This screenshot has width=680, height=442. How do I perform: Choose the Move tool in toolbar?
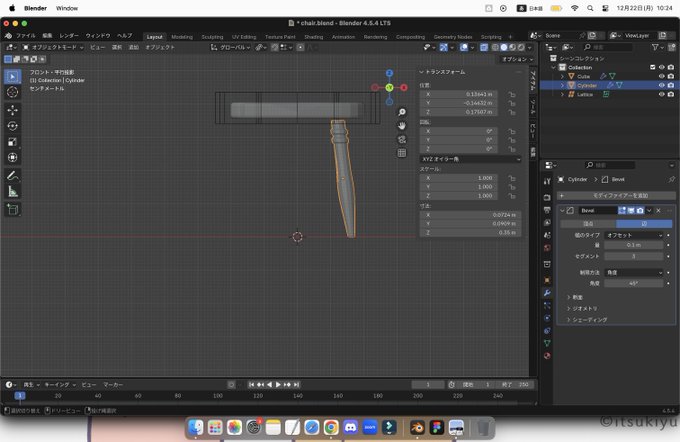pos(13,110)
